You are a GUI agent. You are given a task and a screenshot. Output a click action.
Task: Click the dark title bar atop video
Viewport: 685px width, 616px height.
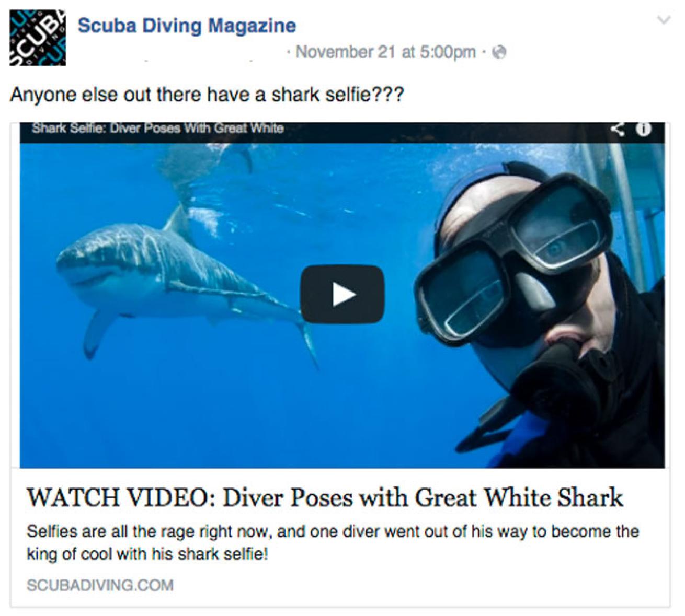(x=342, y=132)
